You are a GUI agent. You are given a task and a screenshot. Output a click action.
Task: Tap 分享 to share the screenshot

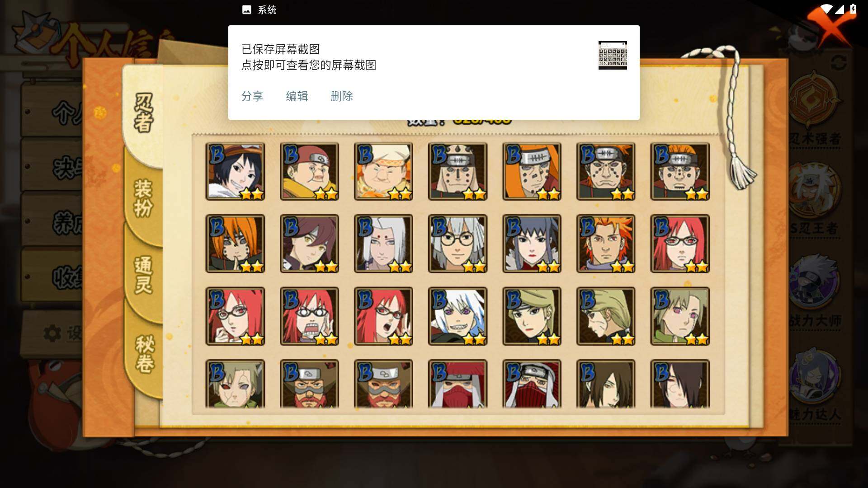(252, 96)
